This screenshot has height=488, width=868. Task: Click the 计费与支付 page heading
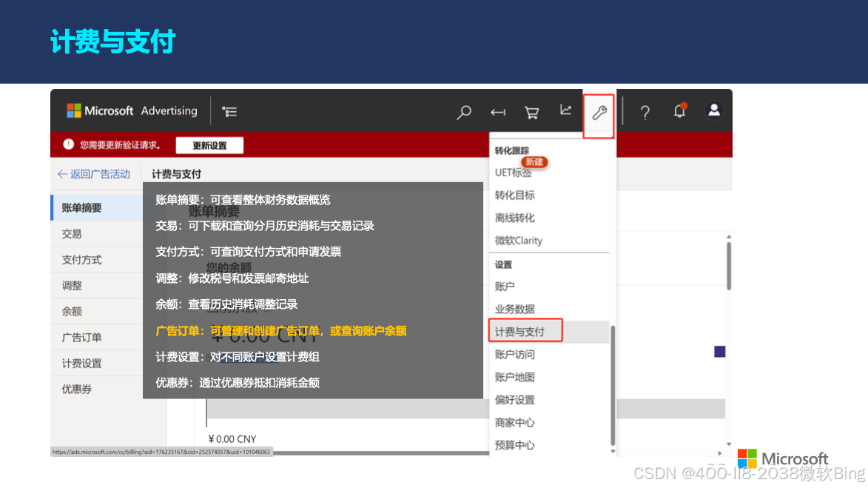177,174
